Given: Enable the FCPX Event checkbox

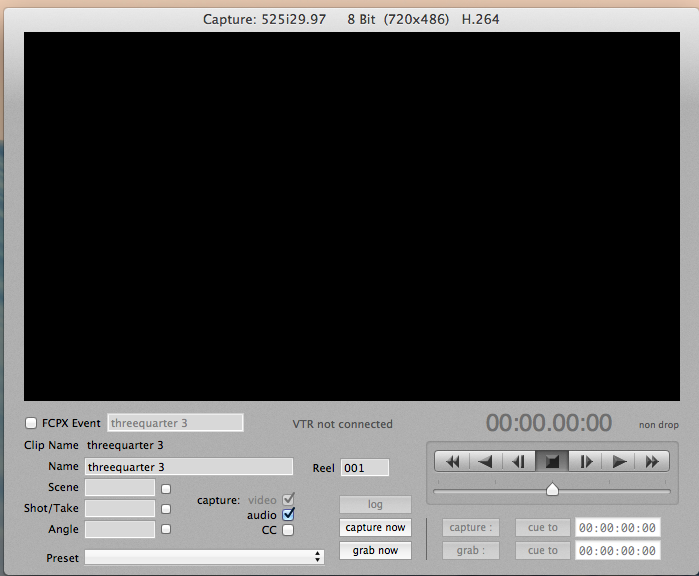Looking at the screenshot, I should coord(31,423).
